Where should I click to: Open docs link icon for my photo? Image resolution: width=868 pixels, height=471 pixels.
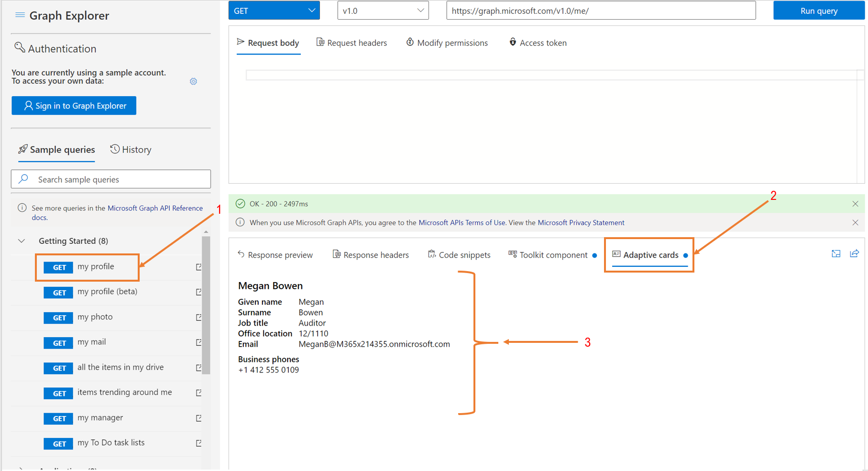tap(198, 317)
